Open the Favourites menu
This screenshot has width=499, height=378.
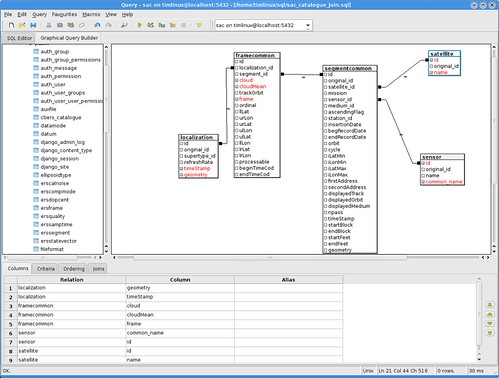pyautogui.click(x=64, y=14)
